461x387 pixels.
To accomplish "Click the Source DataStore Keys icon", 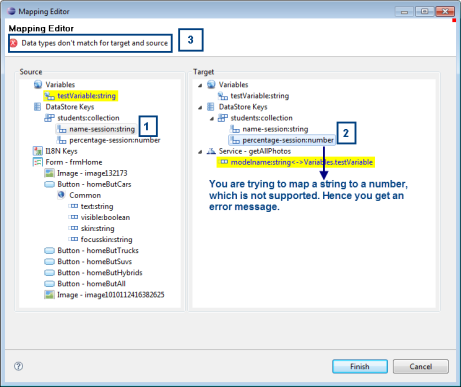I will (38, 107).
